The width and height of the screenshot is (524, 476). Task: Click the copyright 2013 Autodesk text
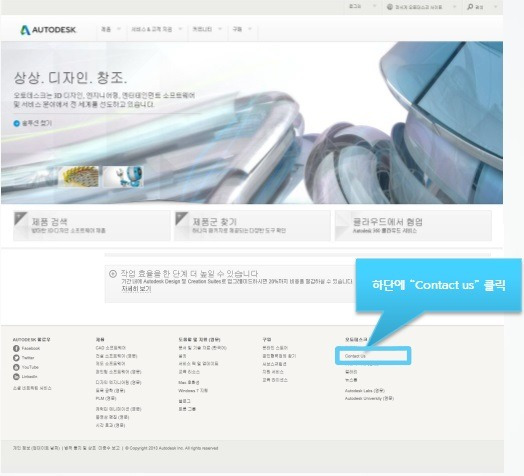tap(171, 448)
